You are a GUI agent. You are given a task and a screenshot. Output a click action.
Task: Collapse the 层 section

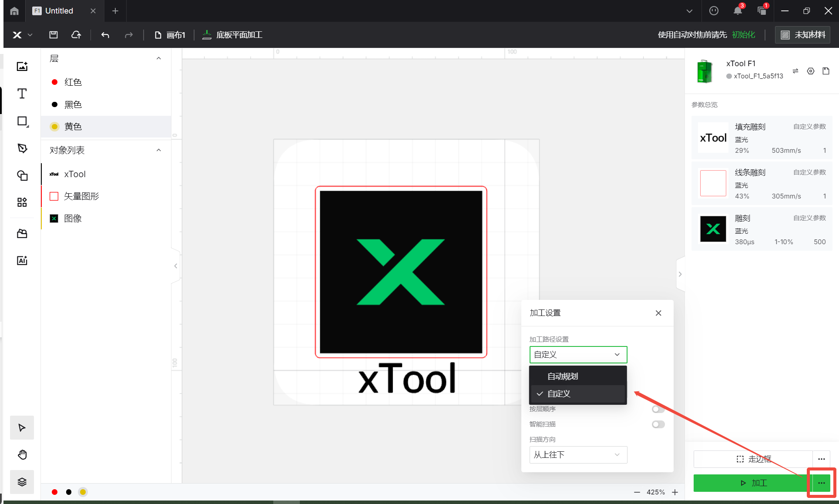(159, 58)
